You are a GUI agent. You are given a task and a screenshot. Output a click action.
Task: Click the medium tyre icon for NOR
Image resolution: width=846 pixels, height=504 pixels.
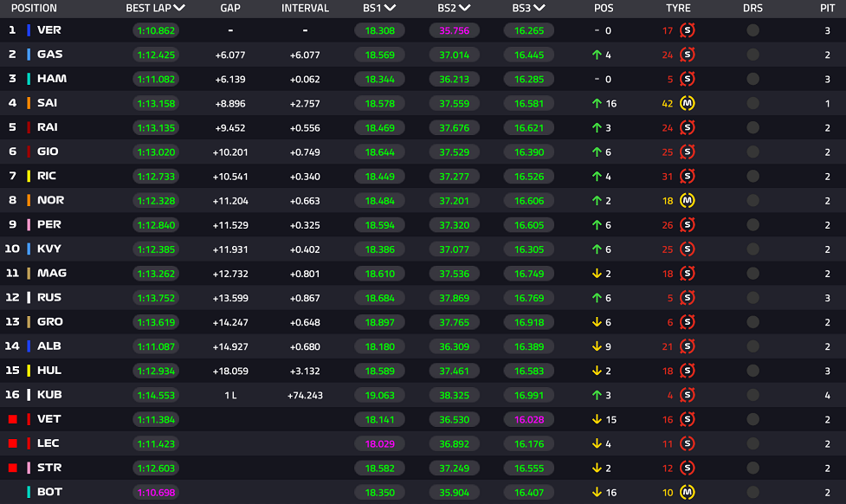coord(688,200)
